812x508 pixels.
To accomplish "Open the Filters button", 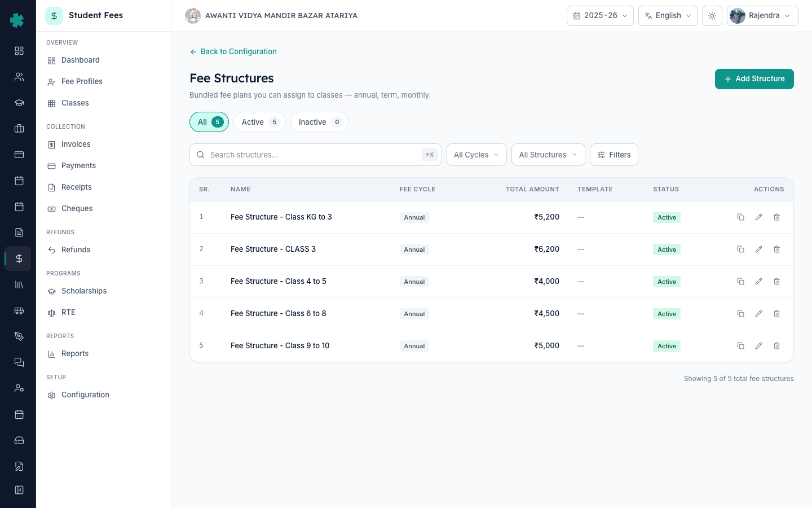I will point(614,155).
